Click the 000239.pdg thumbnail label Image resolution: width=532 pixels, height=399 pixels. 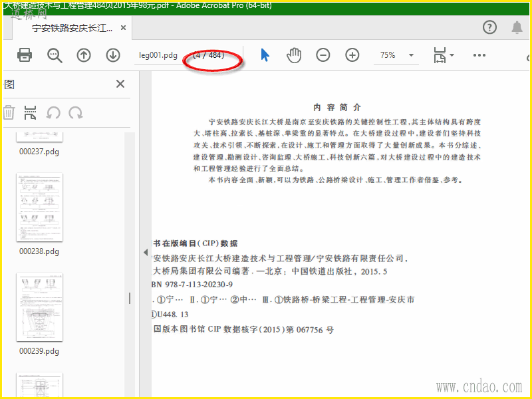point(39,351)
